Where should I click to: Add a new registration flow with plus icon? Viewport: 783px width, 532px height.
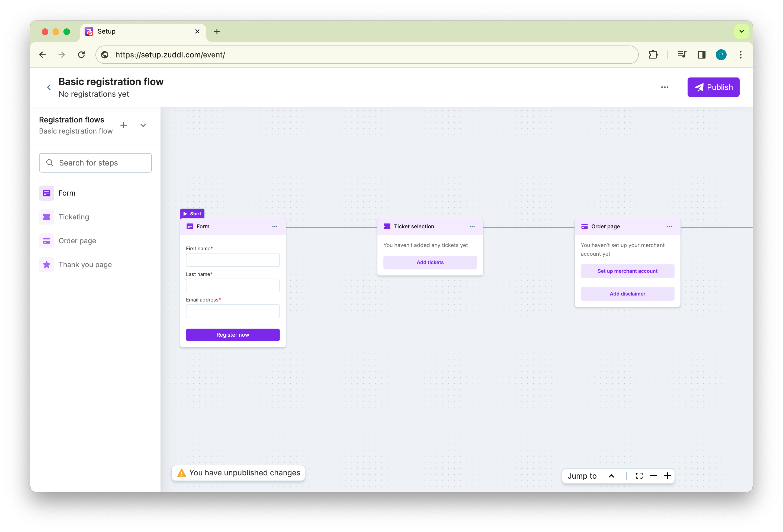124,125
